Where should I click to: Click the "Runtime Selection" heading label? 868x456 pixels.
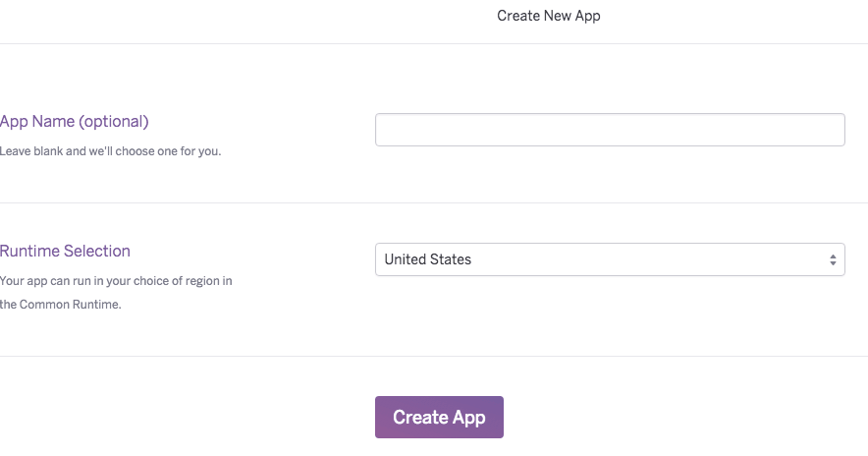pyautogui.click(x=65, y=252)
